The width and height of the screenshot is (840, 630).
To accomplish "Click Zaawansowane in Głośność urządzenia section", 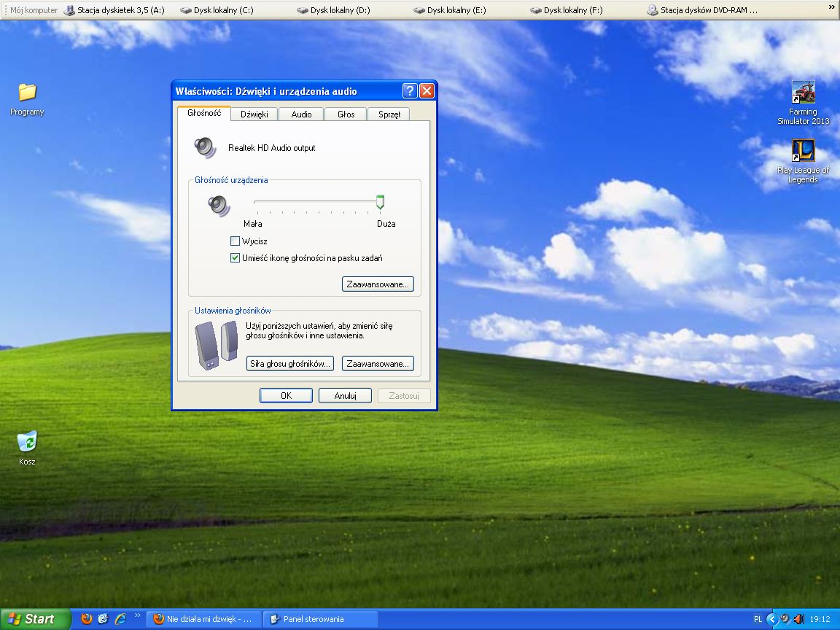I will (378, 284).
